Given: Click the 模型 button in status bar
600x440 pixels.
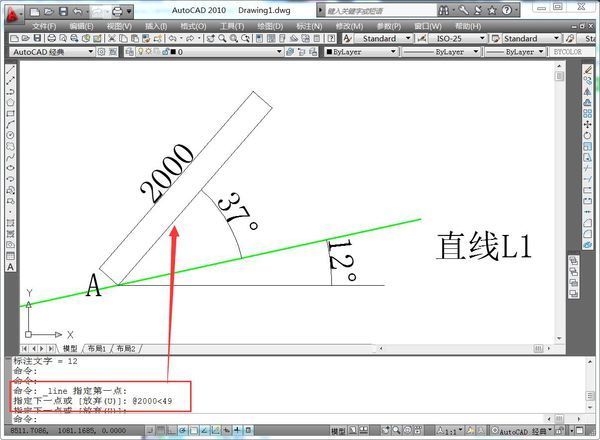Looking at the screenshot, I should (338, 431).
